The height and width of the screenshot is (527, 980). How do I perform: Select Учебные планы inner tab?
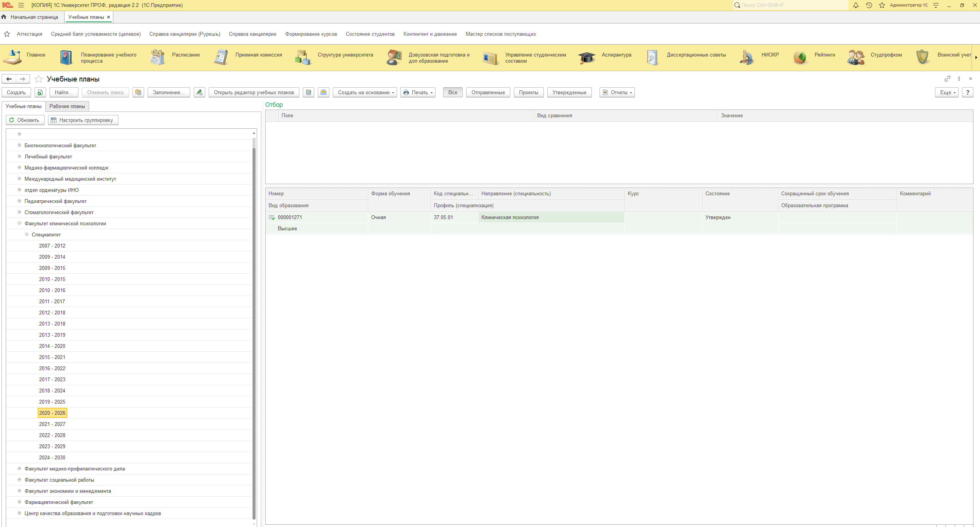[23, 106]
